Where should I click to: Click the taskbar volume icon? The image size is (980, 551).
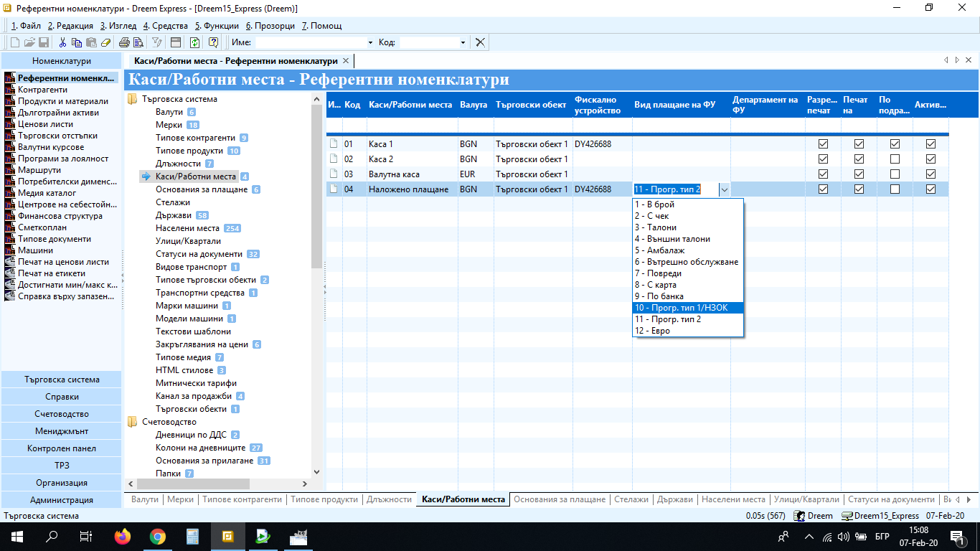844,537
